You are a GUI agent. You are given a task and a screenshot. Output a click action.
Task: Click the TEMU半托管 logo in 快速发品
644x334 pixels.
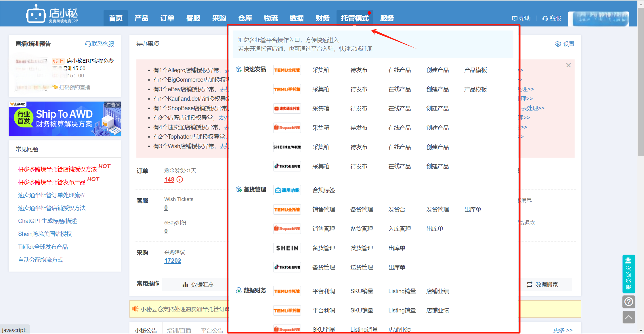pyautogui.click(x=287, y=89)
